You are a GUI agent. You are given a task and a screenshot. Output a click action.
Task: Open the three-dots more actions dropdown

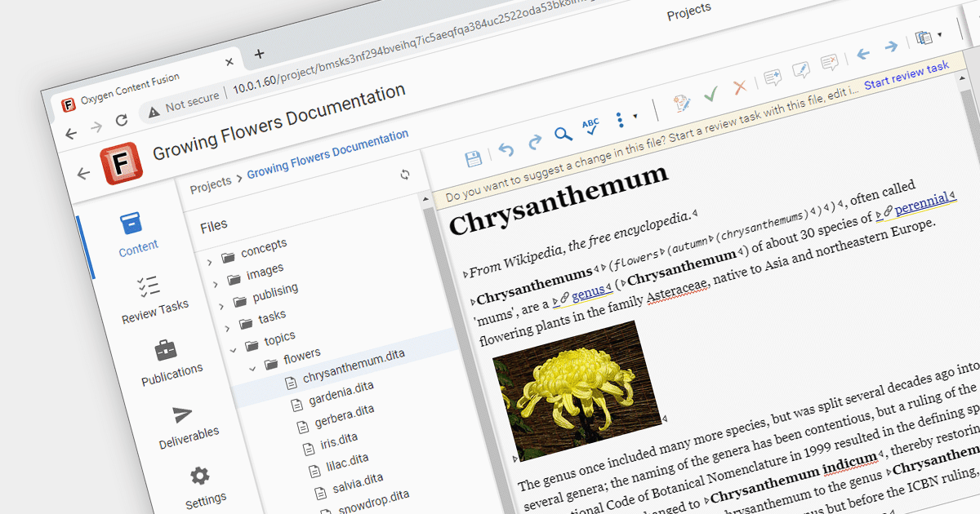point(625,119)
